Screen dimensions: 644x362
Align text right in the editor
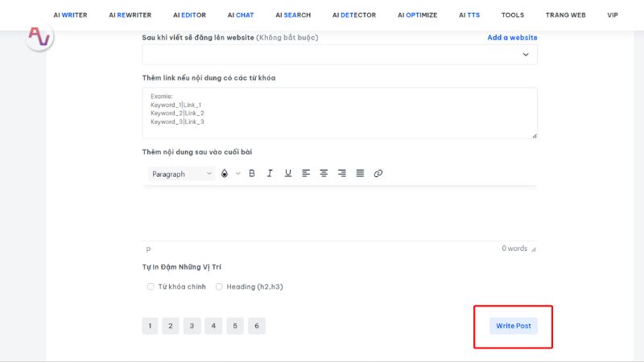341,174
